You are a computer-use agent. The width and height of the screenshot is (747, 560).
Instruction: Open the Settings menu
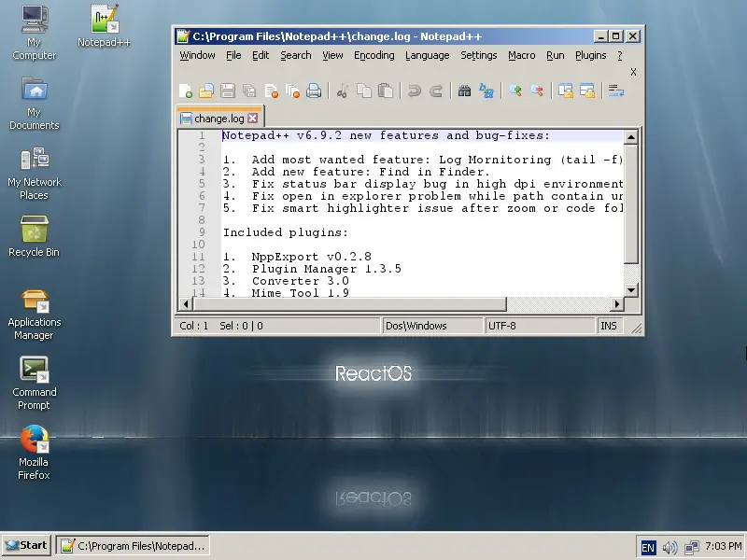[478, 55]
